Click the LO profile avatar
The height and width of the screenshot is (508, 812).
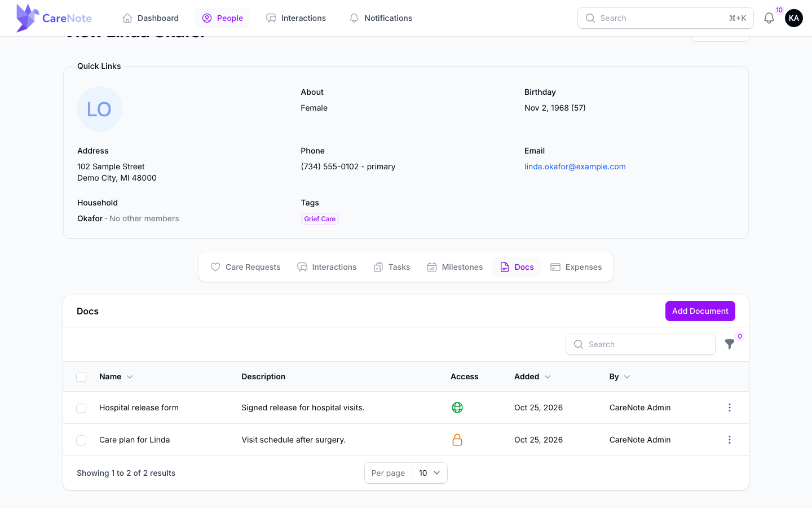click(x=100, y=109)
